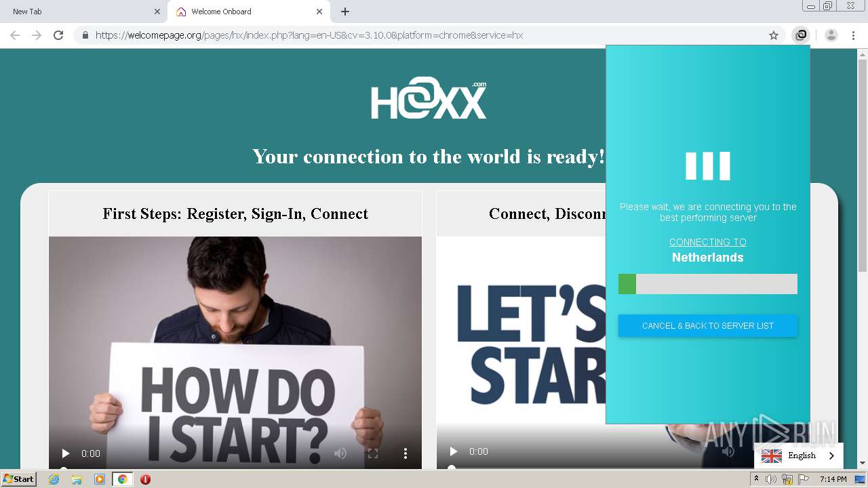Show hidden system tray icons
This screenshot has height=488, width=868.
[756, 479]
